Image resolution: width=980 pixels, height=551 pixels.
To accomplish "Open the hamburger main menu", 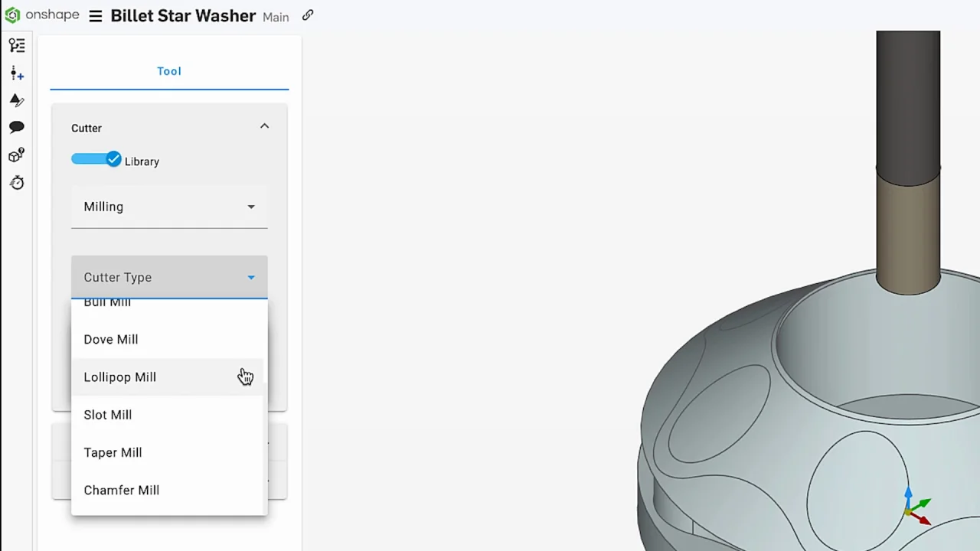I will click(x=95, y=16).
